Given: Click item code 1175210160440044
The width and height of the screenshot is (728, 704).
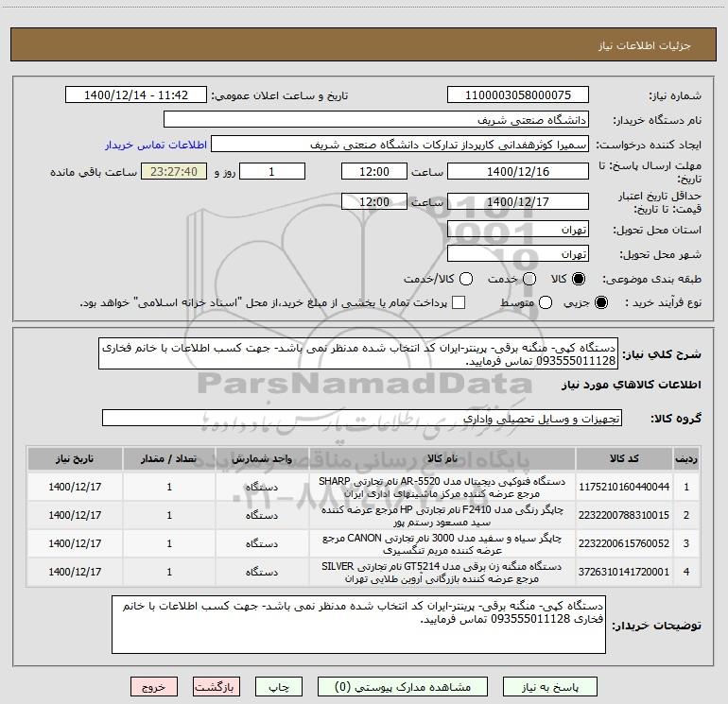Looking at the screenshot, I should point(624,487).
